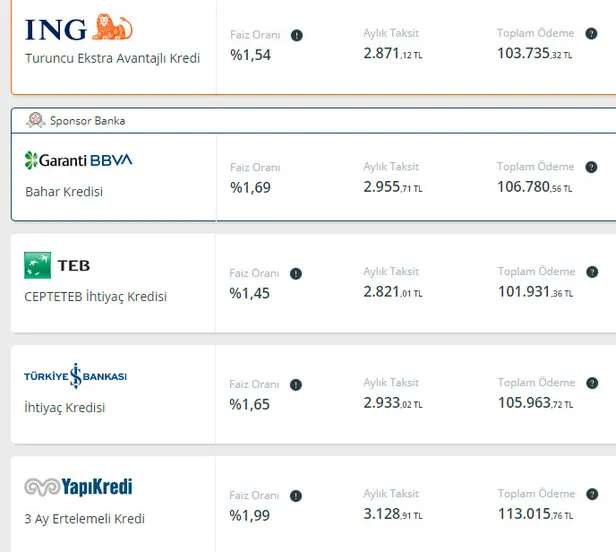616x552 pixels.
Task: Click the ING bank logo
Action: tap(78, 28)
